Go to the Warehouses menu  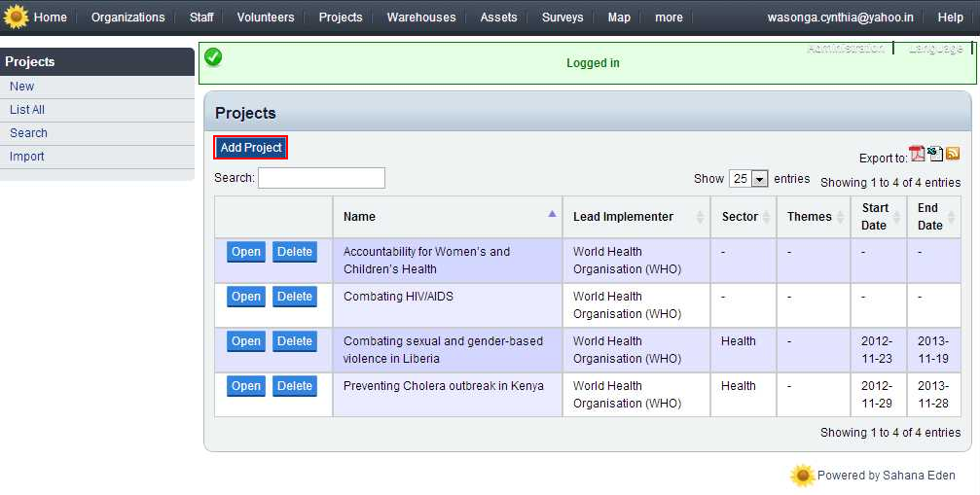420,18
